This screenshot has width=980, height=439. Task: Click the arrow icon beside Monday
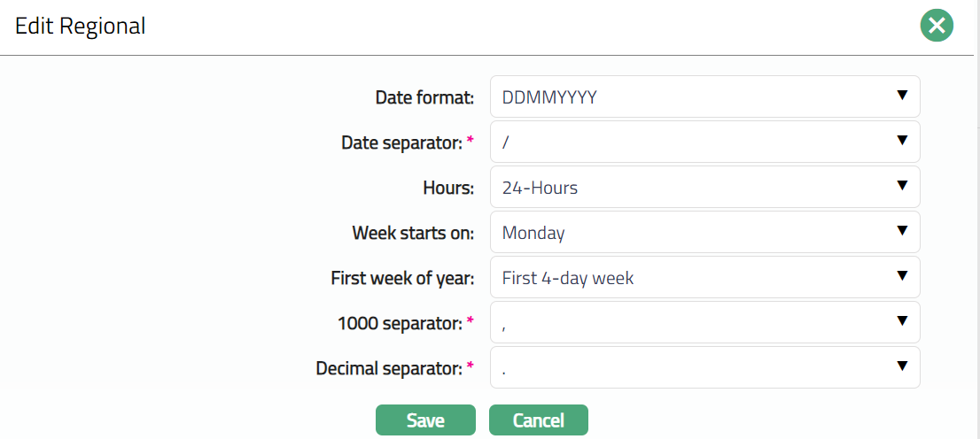point(902,231)
